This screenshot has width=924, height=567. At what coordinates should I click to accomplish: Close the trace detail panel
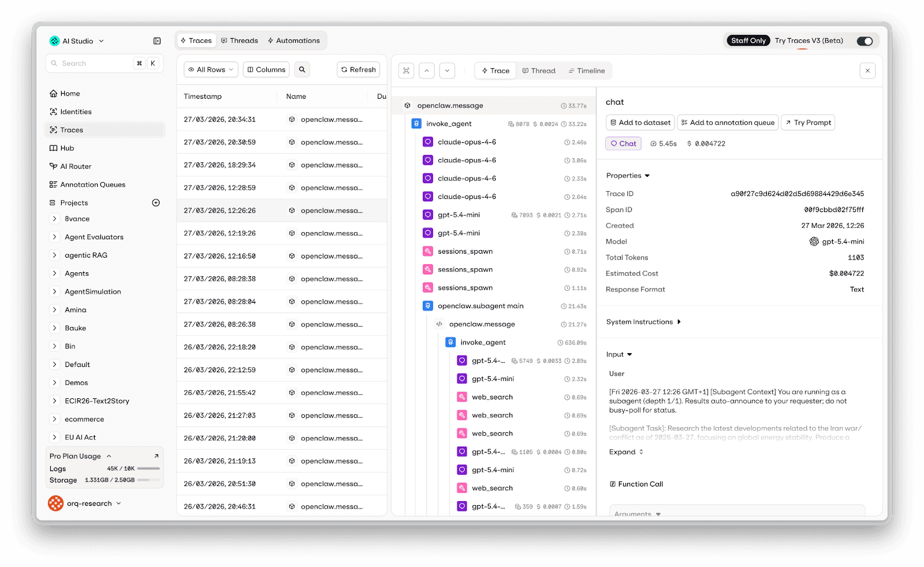[x=867, y=71]
